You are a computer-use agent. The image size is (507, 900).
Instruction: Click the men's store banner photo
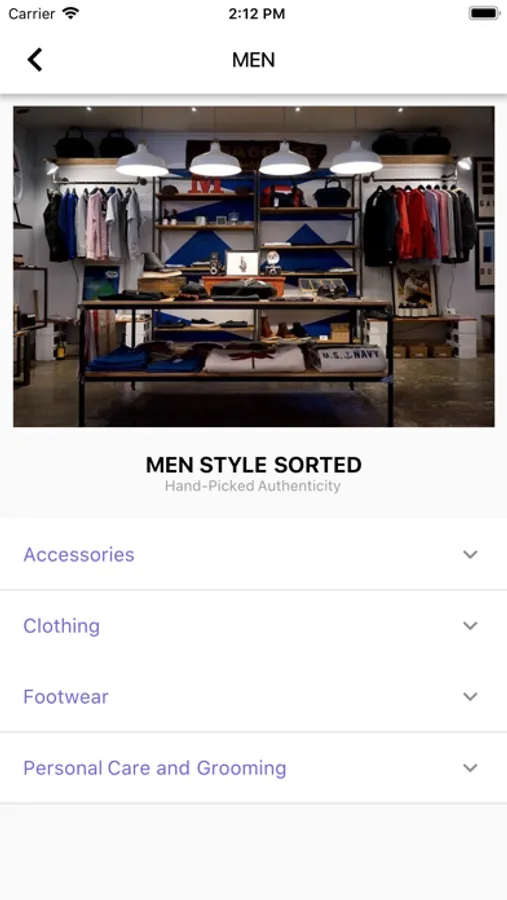click(253, 266)
